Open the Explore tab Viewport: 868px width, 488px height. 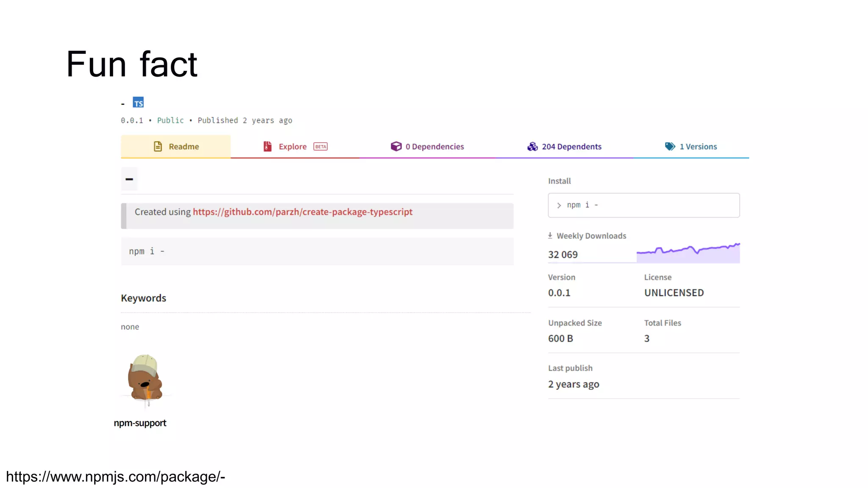coord(295,147)
